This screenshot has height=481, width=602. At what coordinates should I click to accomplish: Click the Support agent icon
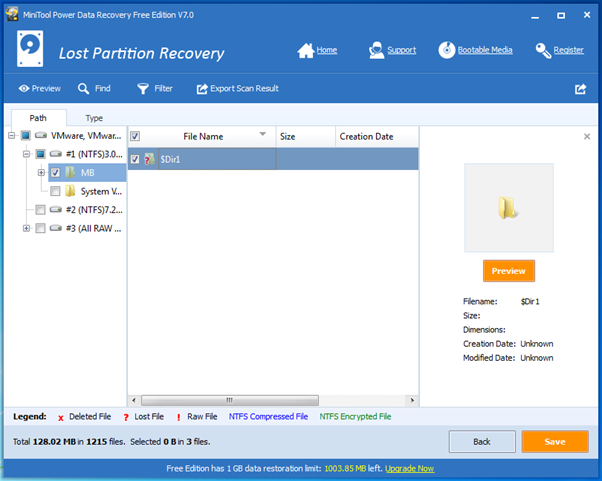pyautogui.click(x=376, y=50)
